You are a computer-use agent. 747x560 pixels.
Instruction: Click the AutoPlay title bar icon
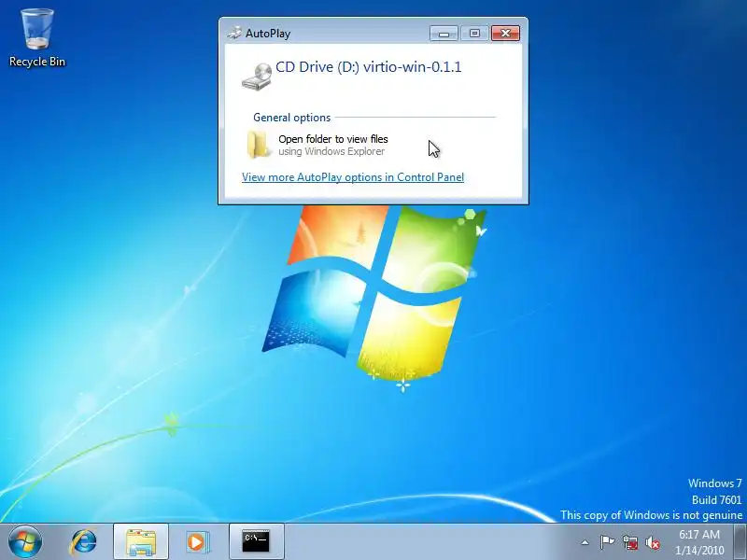[x=234, y=33]
